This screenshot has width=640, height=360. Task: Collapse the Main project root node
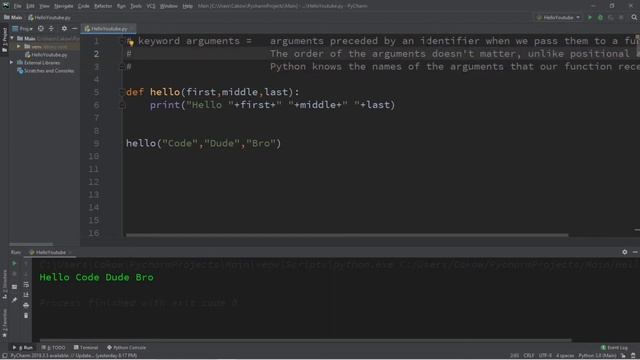tap(12, 38)
